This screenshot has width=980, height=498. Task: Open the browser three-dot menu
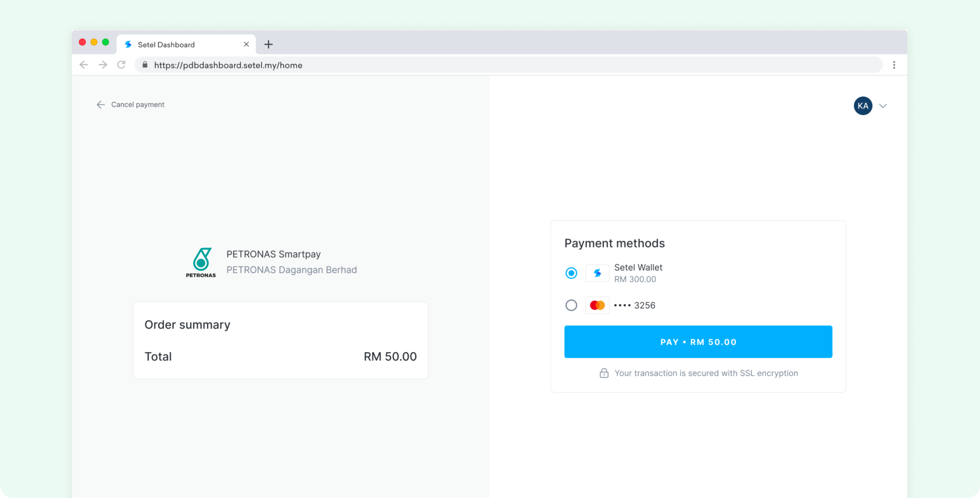(894, 65)
